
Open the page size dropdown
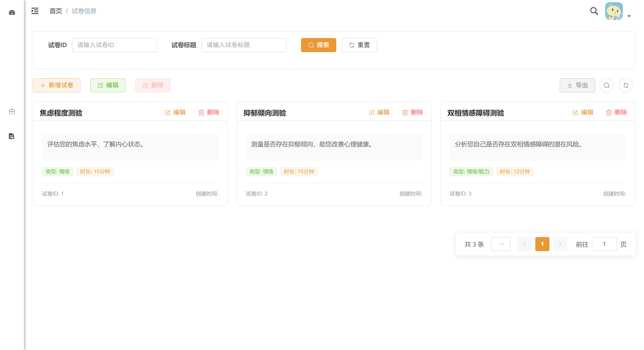pos(501,244)
